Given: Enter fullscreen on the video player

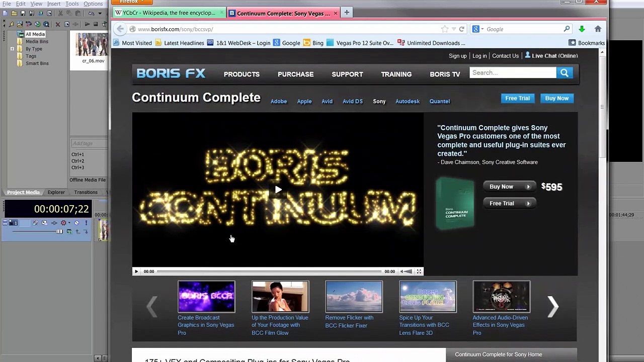Looking at the screenshot, I should pyautogui.click(x=419, y=271).
